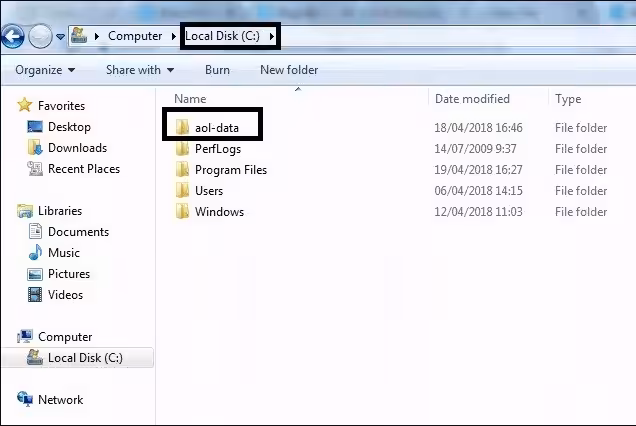The width and height of the screenshot is (636, 426).
Task: Select the PerfLogs folder icon
Action: [183, 148]
